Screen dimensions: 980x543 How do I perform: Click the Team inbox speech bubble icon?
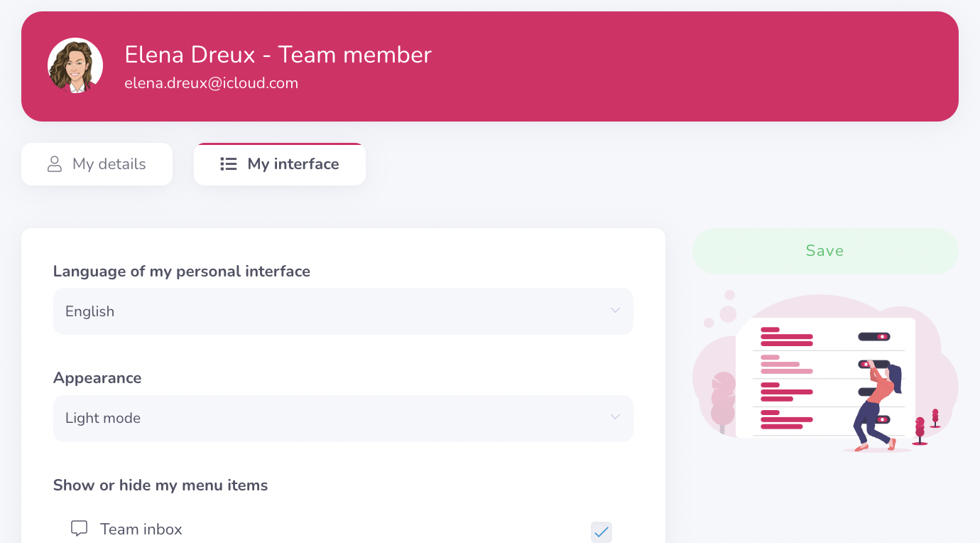pyautogui.click(x=80, y=529)
